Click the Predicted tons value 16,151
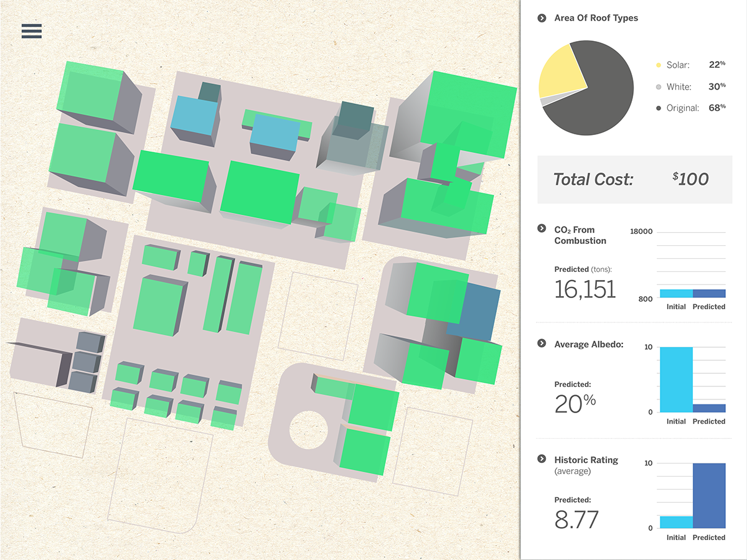 coord(585,289)
